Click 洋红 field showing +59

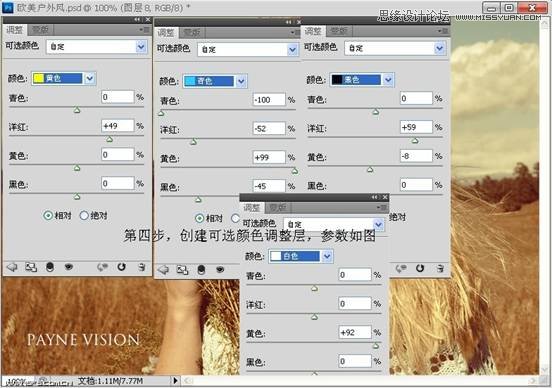416,127
